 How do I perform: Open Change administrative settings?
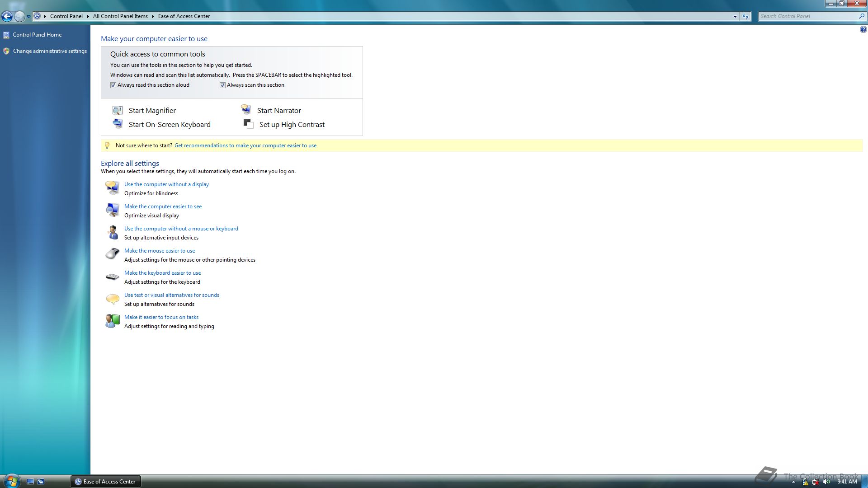(x=50, y=51)
